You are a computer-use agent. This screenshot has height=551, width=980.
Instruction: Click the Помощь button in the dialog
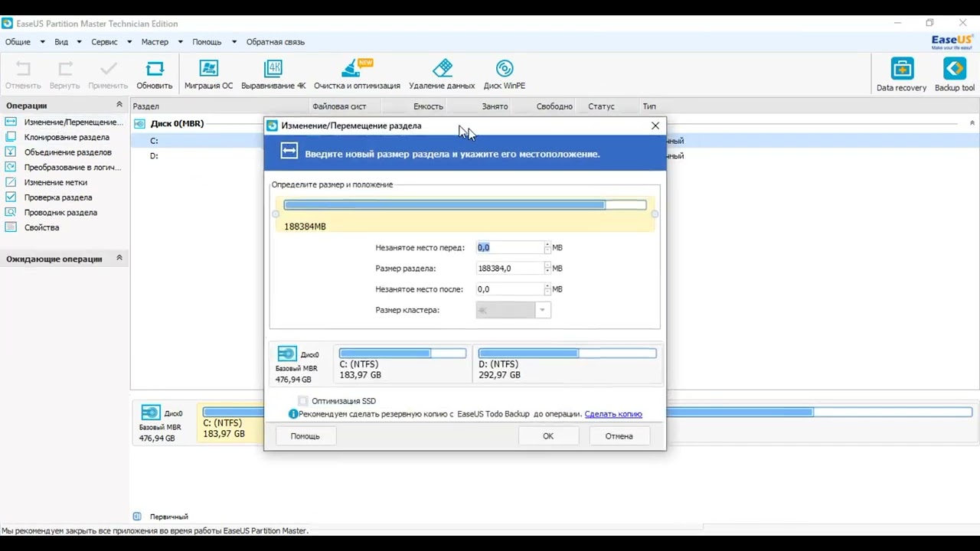[305, 436]
